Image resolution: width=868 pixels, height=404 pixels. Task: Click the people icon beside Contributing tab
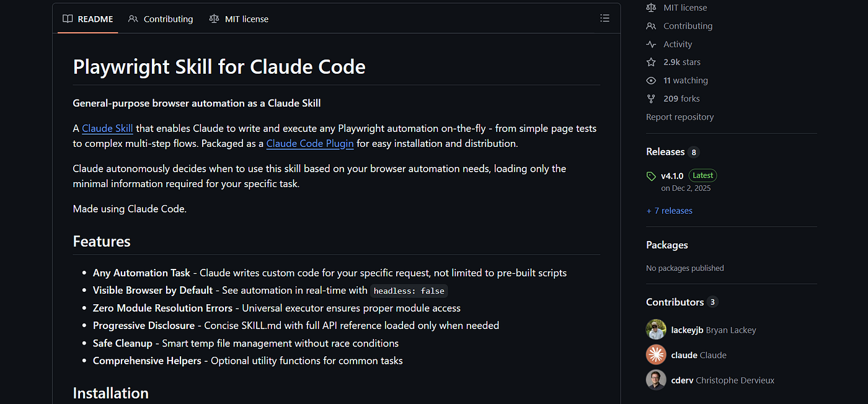point(133,19)
